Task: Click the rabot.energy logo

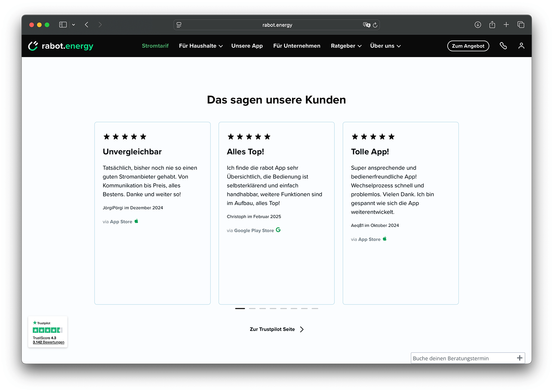Action: pyautogui.click(x=60, y=46)
